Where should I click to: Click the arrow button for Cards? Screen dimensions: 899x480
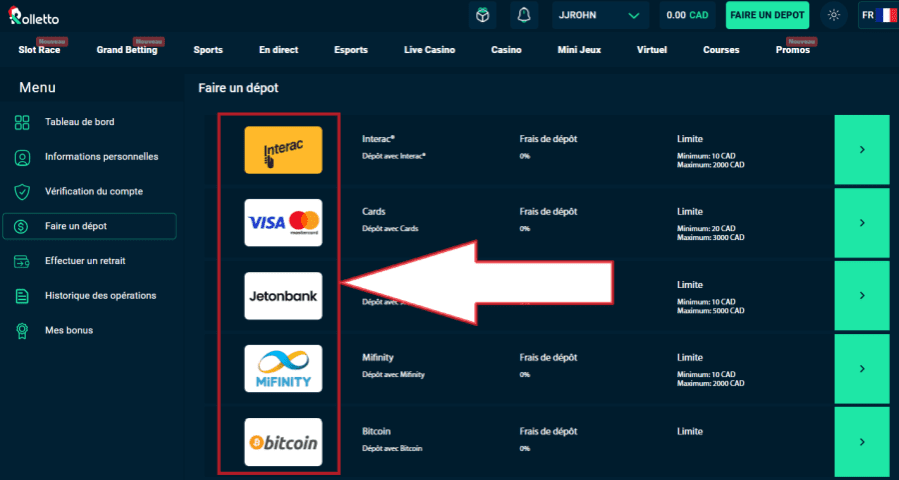(862, 223)
